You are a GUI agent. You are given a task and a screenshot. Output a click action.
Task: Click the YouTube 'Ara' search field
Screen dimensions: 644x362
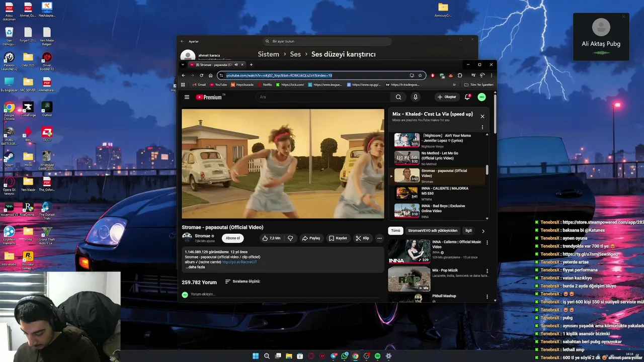click(x=324, y=97)
